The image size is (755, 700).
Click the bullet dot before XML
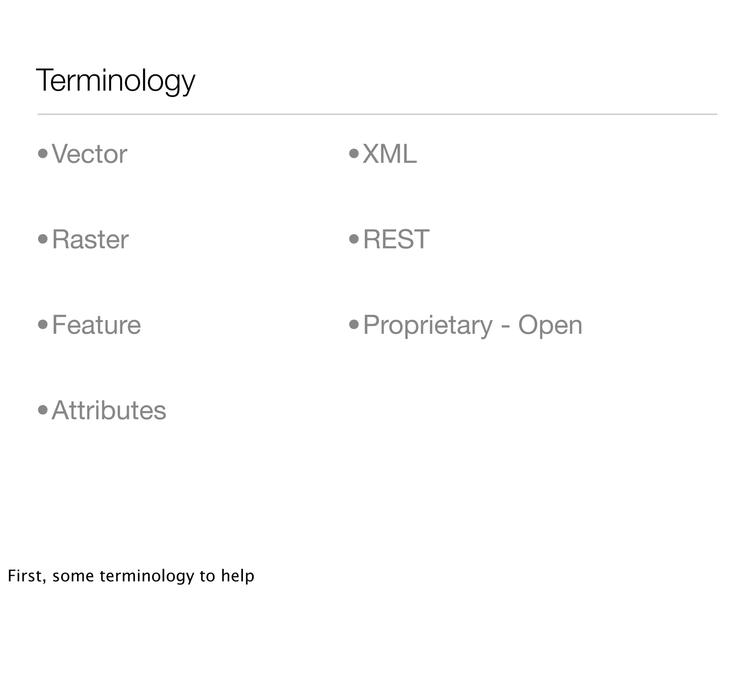pos(354,154)
